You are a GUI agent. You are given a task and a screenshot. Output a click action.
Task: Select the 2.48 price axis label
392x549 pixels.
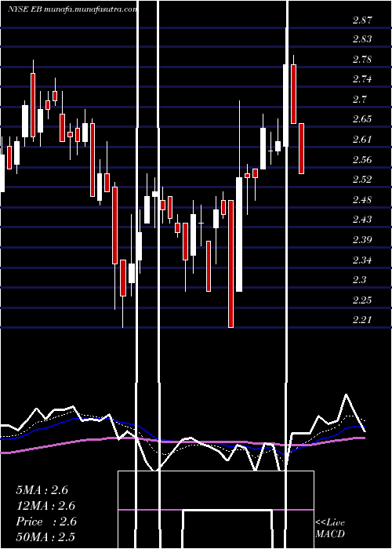coord(362,199)
